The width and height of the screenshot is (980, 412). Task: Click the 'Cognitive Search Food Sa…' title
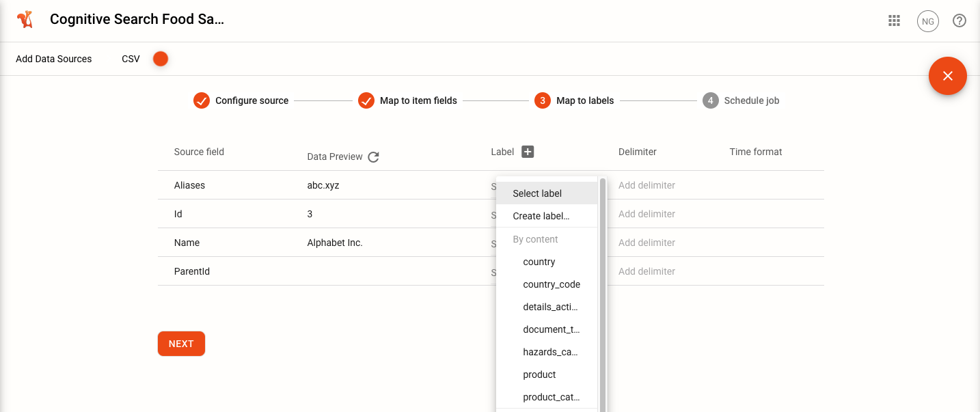(x=137, y=20)
